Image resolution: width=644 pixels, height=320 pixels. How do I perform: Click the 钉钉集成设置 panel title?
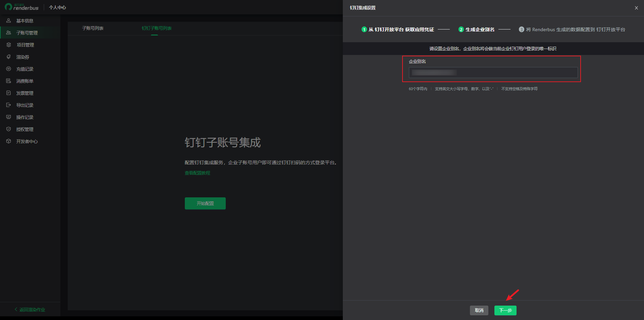363,8
